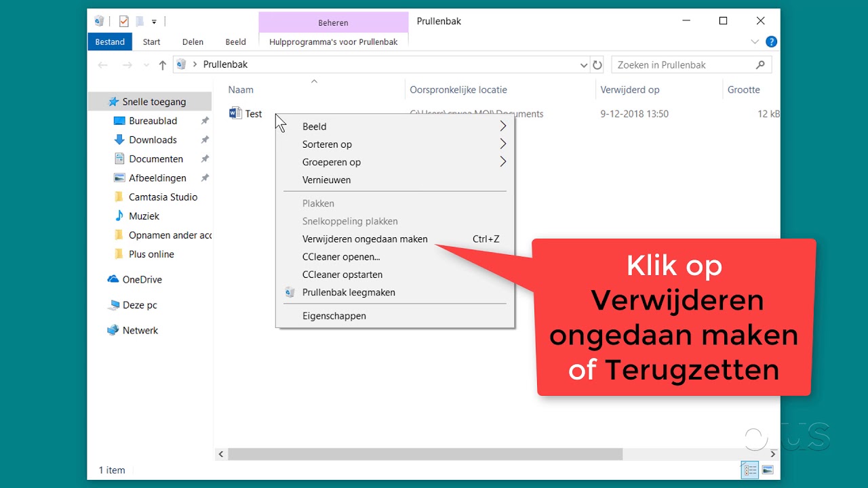This screenshot has height=488, width=868.
Task: Click the Prullenbak address bar path
Action: point(226,64)
